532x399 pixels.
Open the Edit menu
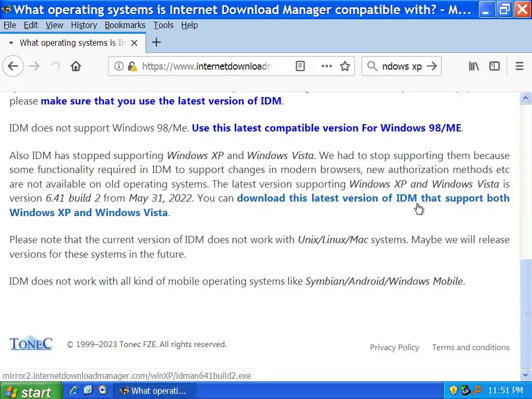click(x=31, y=25)
